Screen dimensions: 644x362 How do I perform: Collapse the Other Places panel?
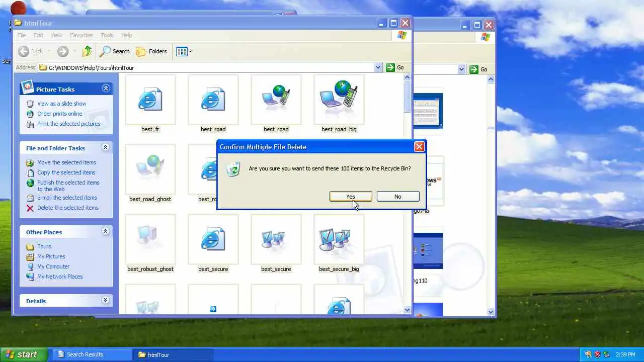point(106,231)
